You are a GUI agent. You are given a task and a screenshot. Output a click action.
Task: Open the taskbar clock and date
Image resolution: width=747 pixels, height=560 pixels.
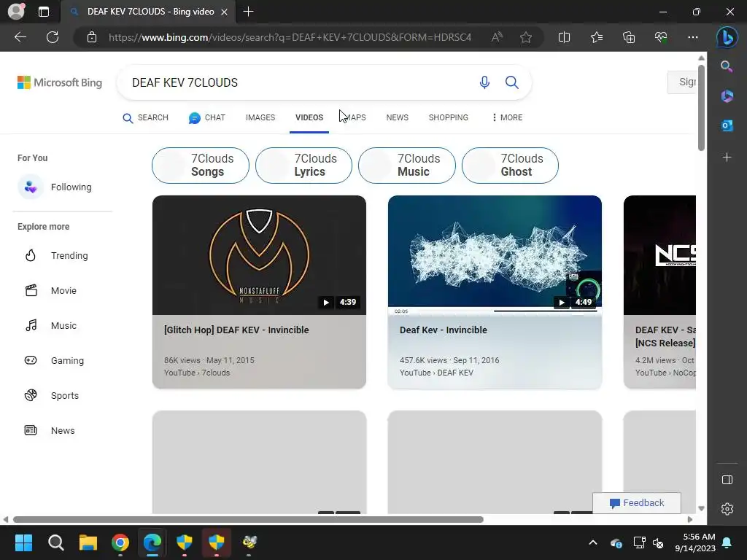click(x=695, y=542)
